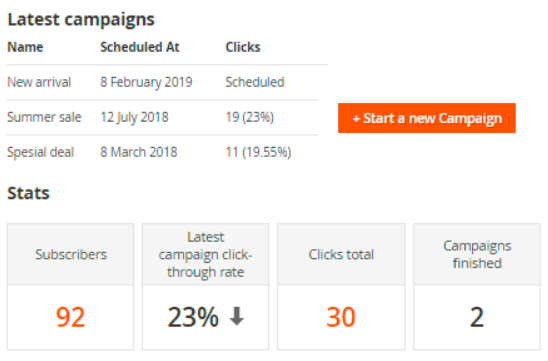This screenshot has height=361, width=548.
Task: Click the down arrow beside 23%
Action: (x=237, y=316)
